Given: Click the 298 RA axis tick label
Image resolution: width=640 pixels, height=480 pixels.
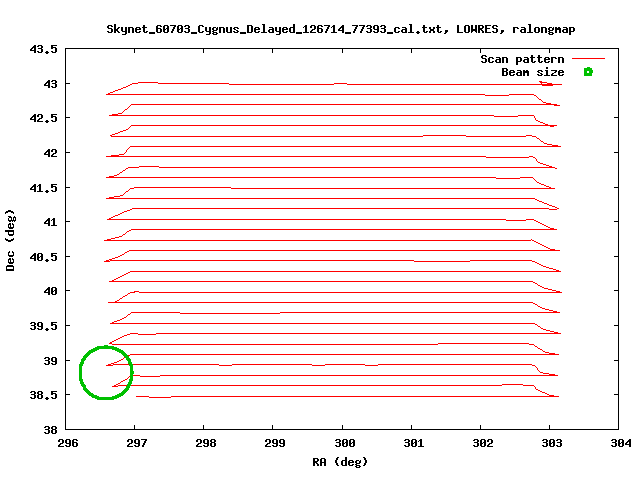Looking at the screenshot, I should pos(206,443).
